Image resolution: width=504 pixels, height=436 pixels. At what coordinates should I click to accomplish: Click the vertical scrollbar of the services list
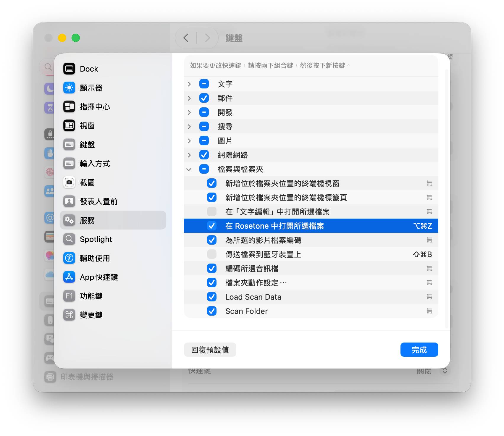coord(447,199)
